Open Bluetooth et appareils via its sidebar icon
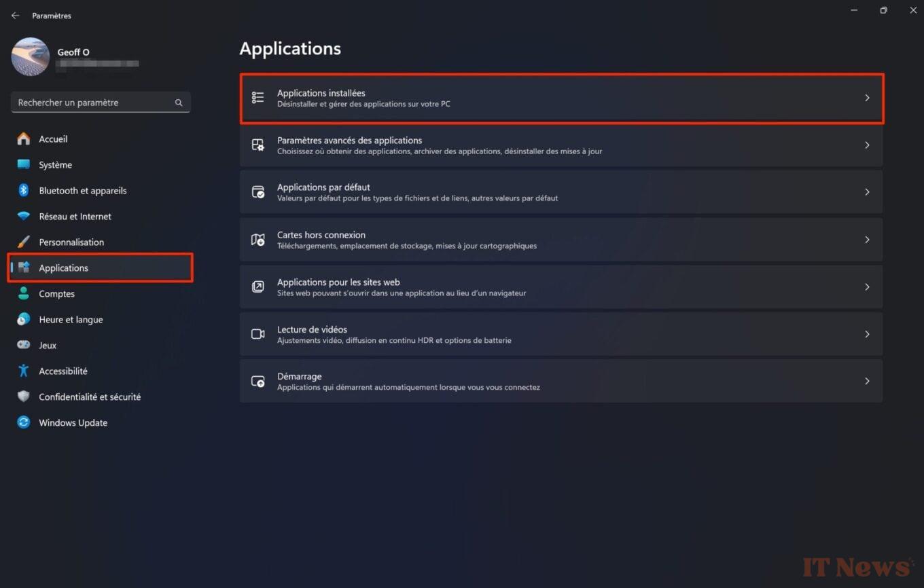This screenshot has width=924, height=588. [24, 190]
